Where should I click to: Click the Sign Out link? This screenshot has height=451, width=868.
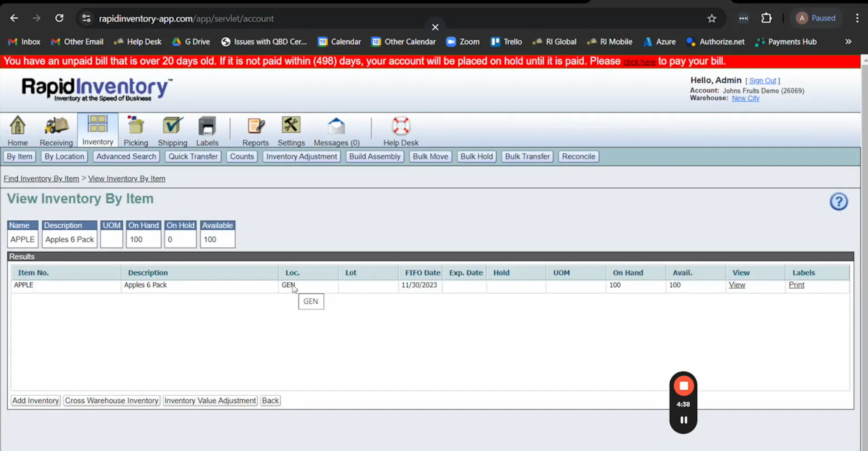763,81
